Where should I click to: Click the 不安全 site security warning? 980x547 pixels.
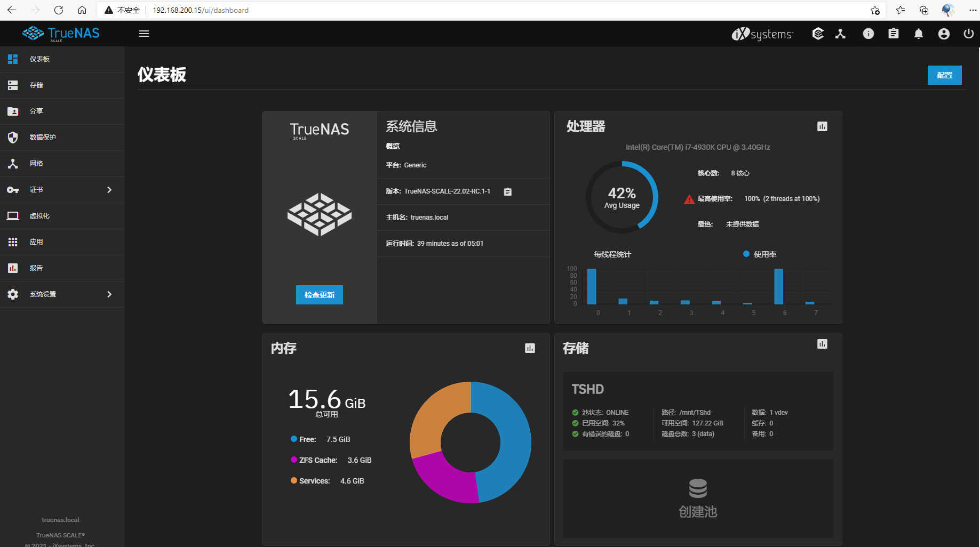tap(122, 10)
